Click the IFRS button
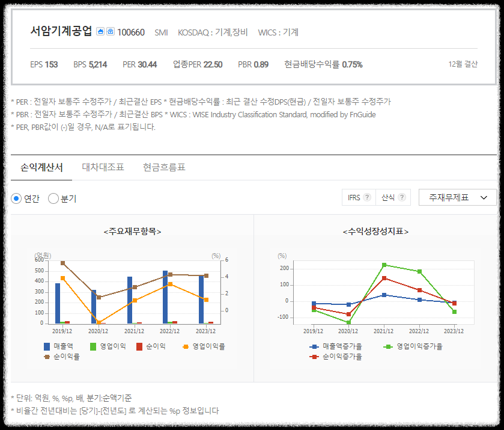Image resolution: width=504 pixels, height=430 pixels. click(359, 197)
